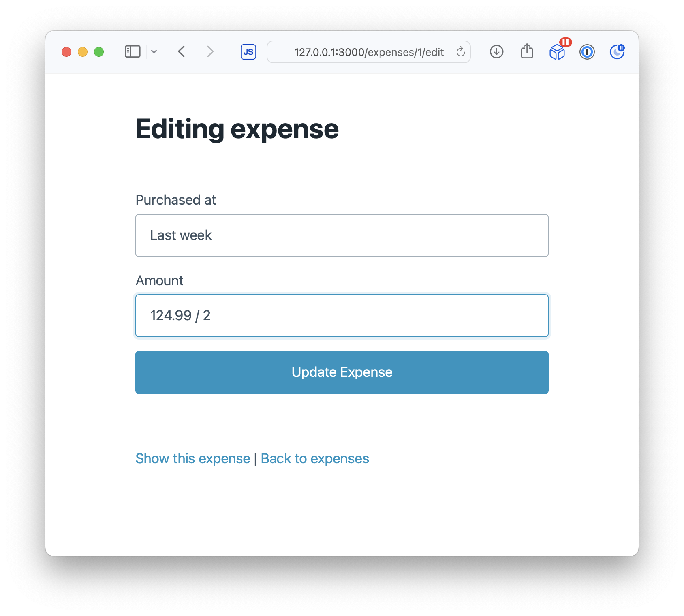This screenshot has width=684, height=616.
Task: Click the green full-screen window button
Action: click(99, 52)
